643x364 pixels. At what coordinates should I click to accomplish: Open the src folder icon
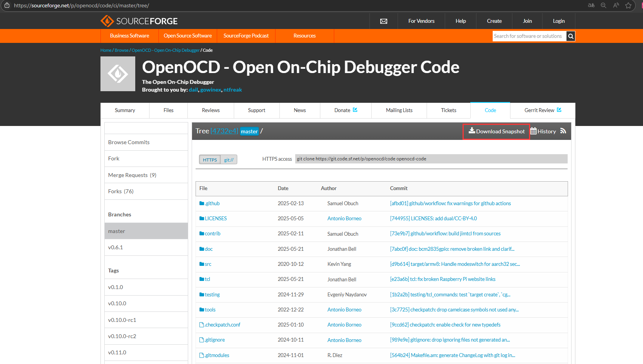(x=202, y=264)
